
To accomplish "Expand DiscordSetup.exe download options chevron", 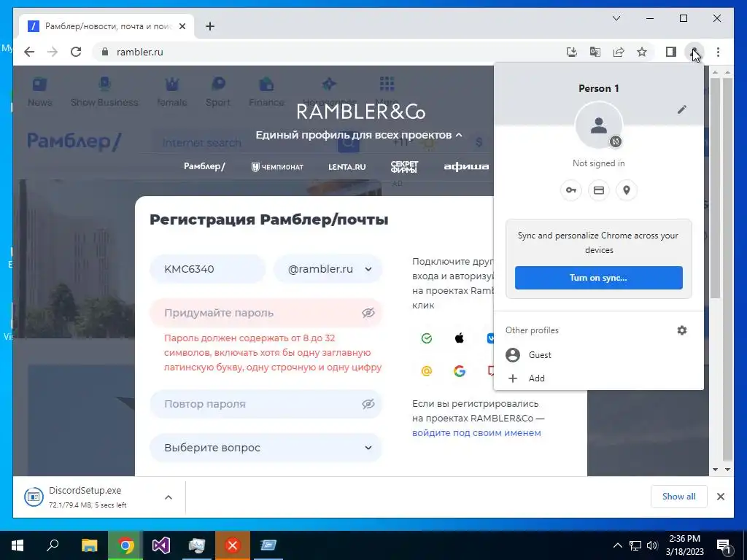I will tap(169, 497).
